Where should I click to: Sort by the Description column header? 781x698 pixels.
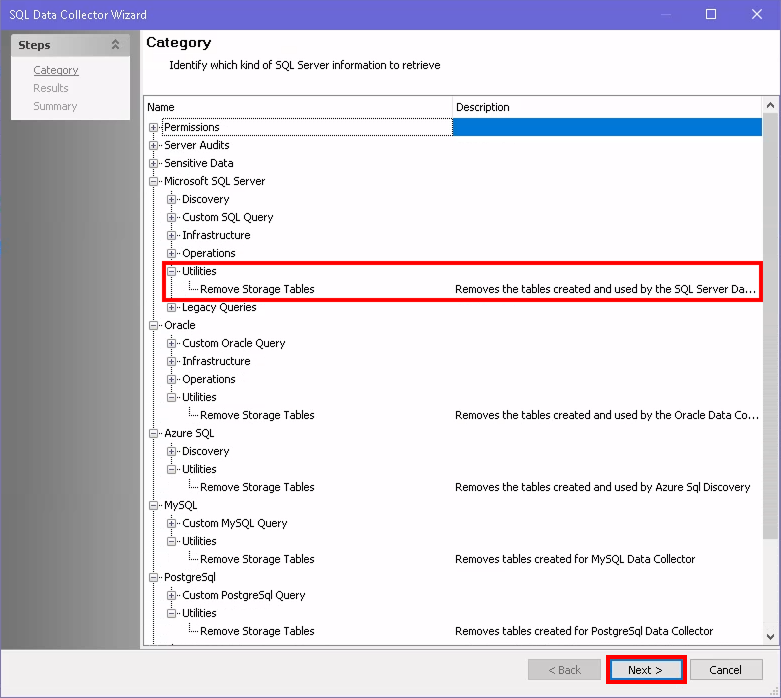coord(607,107)
